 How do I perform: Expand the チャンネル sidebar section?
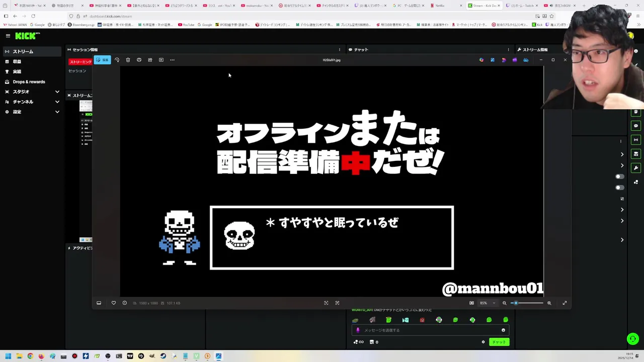tap(32, 102)
